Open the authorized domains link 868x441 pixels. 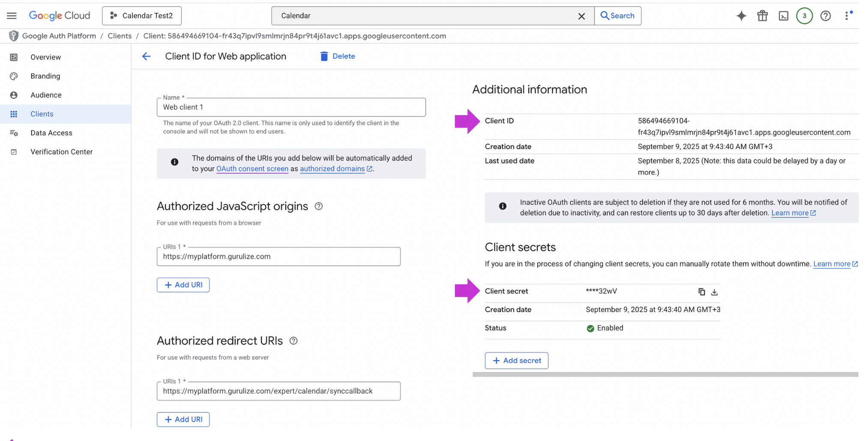(336, 169)
